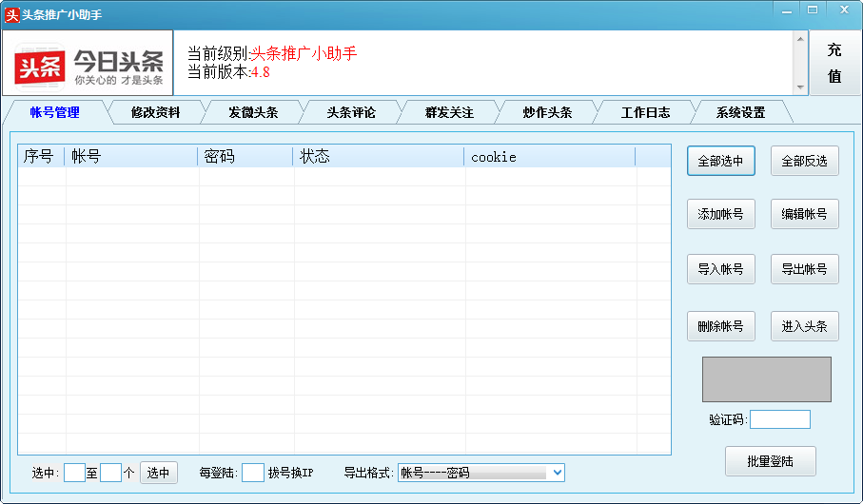Click the 编辑帐号 button
This screenshot has height=504, width=863.
(x=805, y=214)
